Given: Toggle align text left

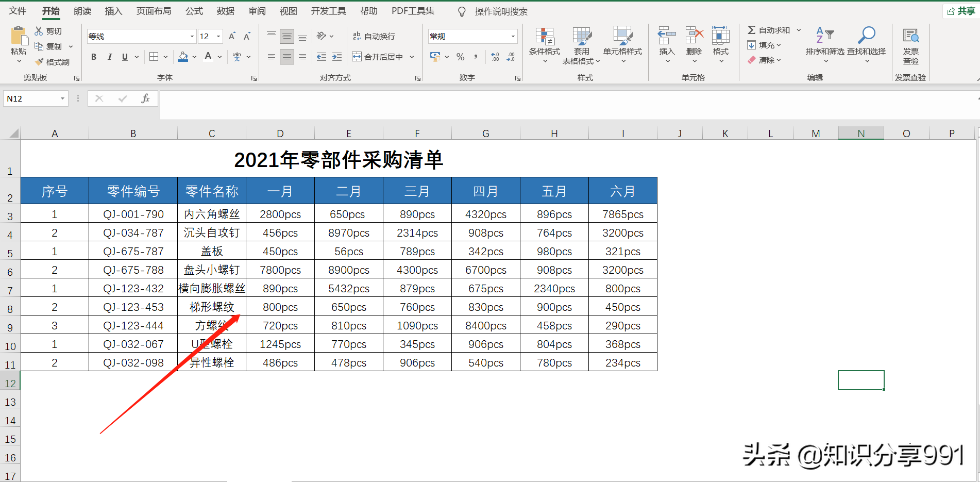Looking at the screenshot, I should click(272, 57).
